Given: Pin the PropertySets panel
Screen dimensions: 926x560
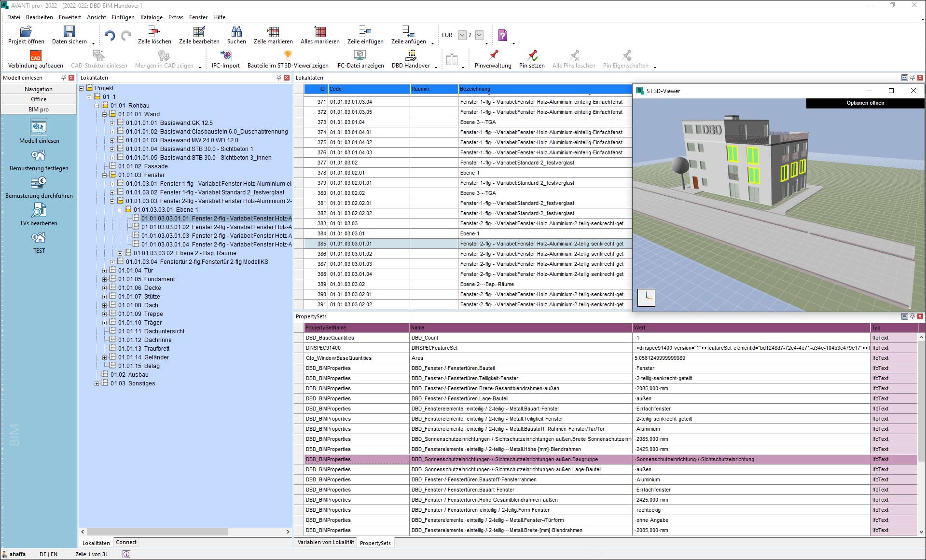Looking at the screenshot, I should click(912, 316).
